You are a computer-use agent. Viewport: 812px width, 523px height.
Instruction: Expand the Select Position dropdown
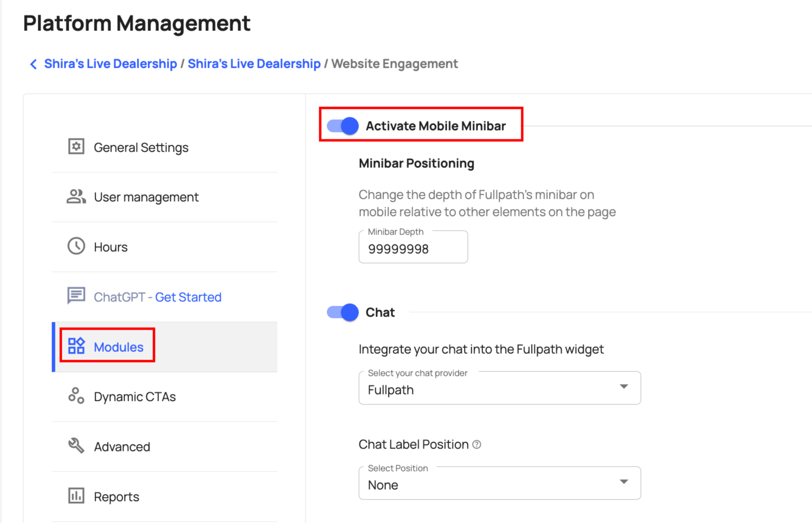tap(499, 483)
